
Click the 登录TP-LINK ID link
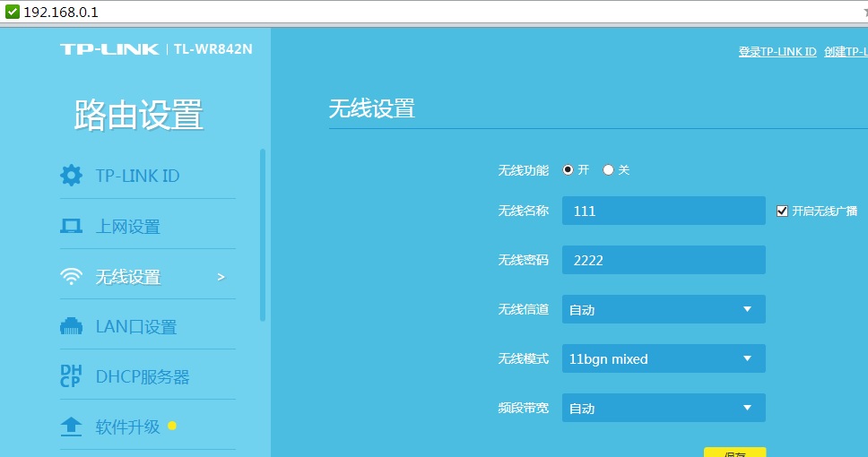[x=777, y=52]
